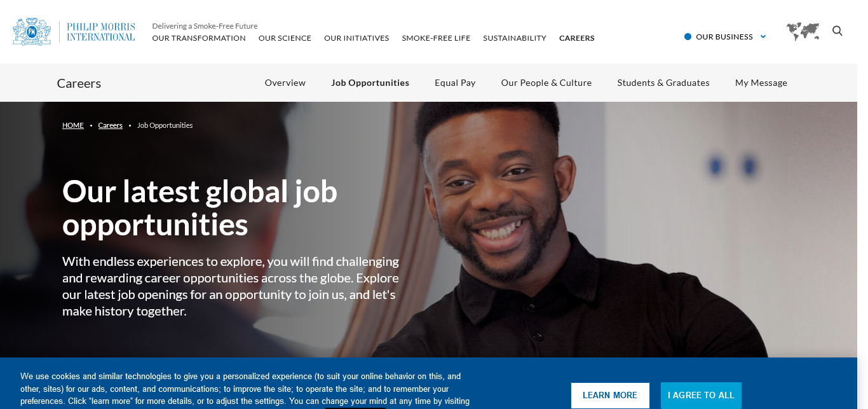The width and height of the screenshot is (868, 409).
Task: Go to Our Initiatives section
Action: click(x=356, y=38)
